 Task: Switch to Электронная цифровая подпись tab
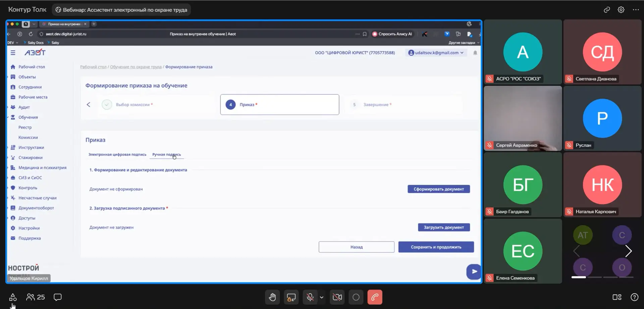click(x=117, y=154)
